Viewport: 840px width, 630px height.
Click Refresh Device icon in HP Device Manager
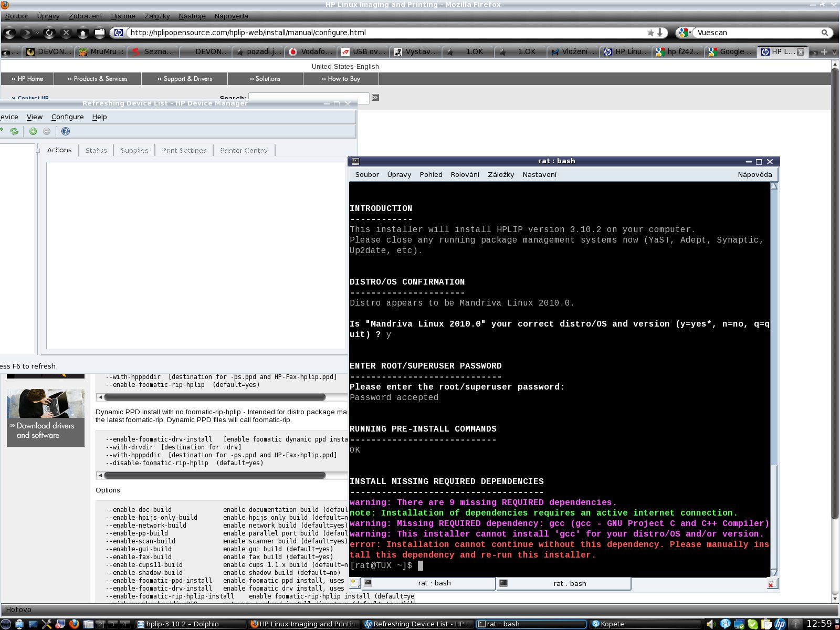pyautogui.click(x=14, y=131)
